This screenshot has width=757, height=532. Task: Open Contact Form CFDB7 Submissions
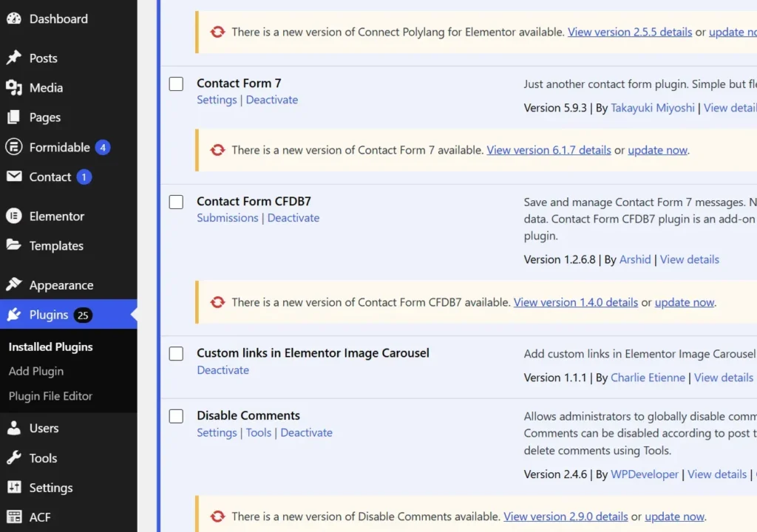[x=228, y=218]
